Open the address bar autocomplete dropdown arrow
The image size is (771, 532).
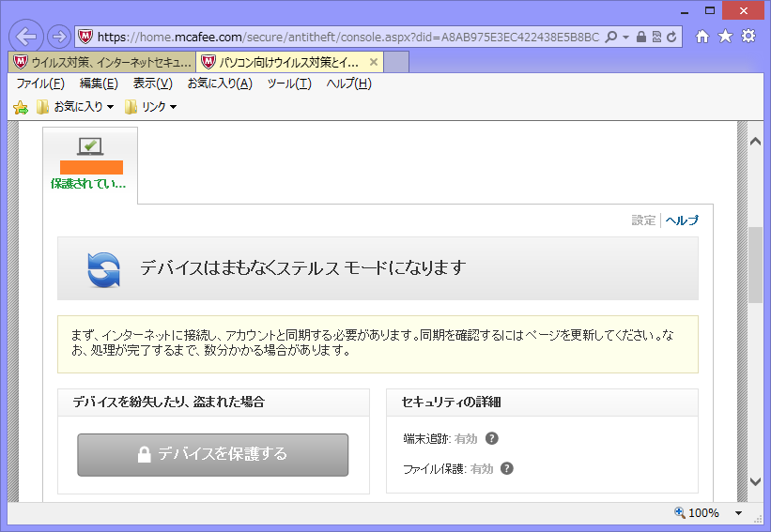click(x=625, y=37)
